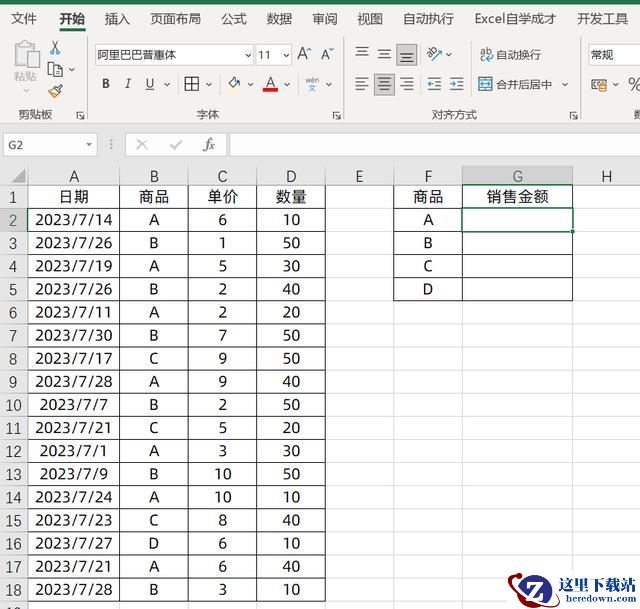Toggle Italic formatting

click(128, 84)
